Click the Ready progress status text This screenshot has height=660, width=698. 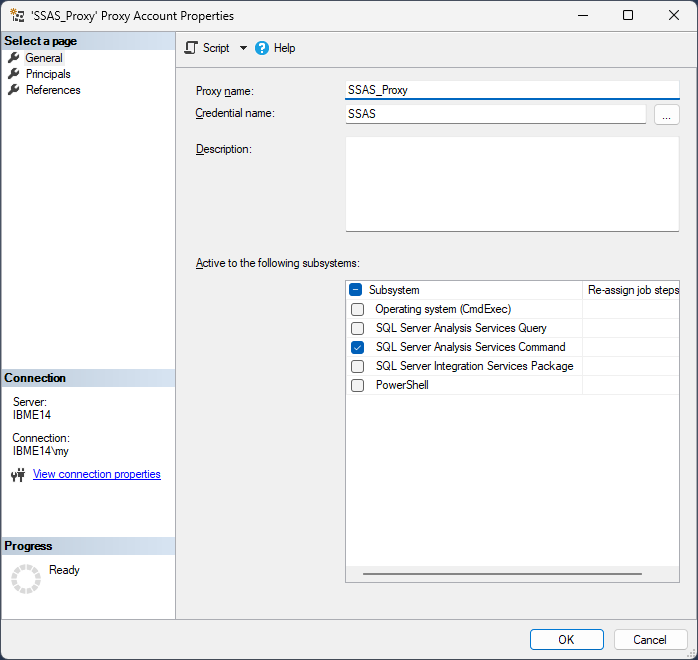click(64, 570)
